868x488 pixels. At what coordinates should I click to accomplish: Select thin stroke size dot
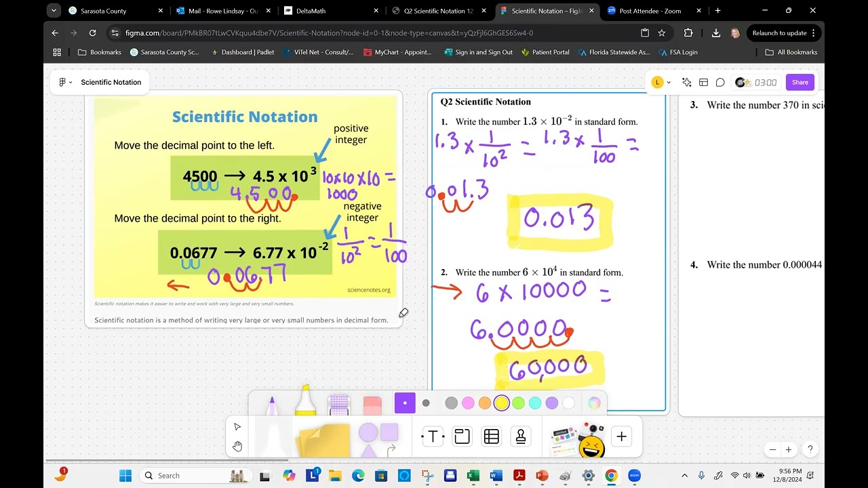coord(426,403)
